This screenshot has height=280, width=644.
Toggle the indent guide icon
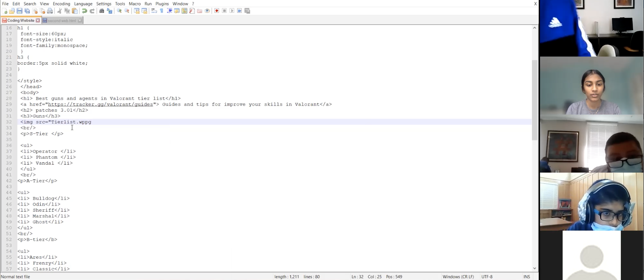pos(169,11)
